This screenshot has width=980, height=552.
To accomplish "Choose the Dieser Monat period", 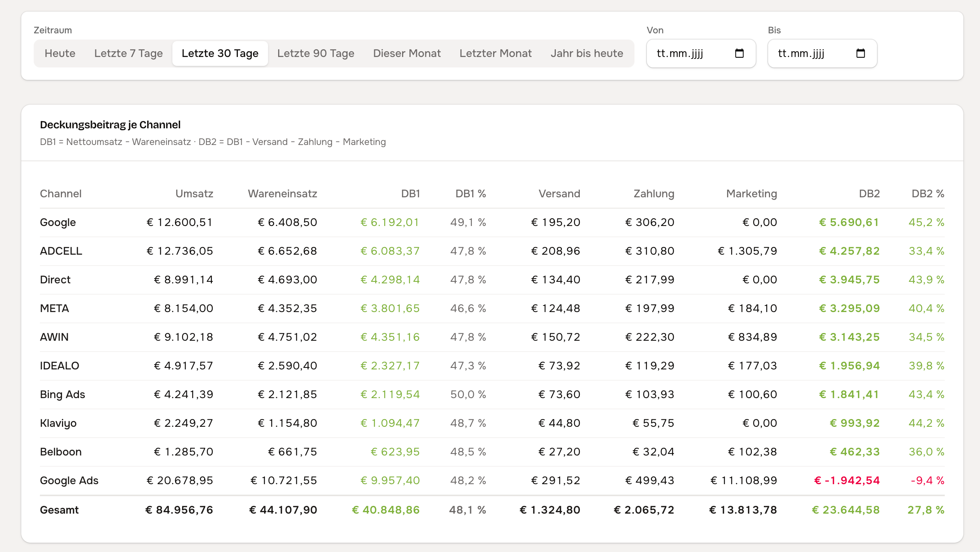I will (407, 53).
